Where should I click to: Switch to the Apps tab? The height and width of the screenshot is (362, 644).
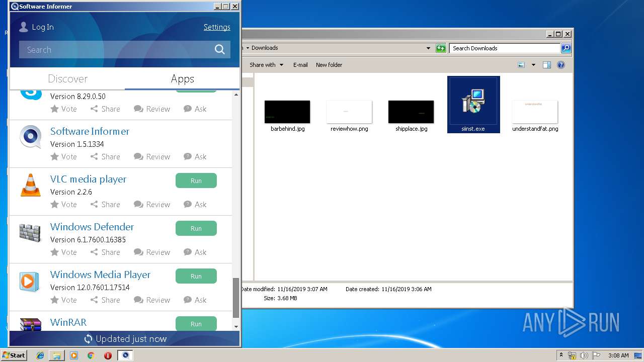point(182,79)
